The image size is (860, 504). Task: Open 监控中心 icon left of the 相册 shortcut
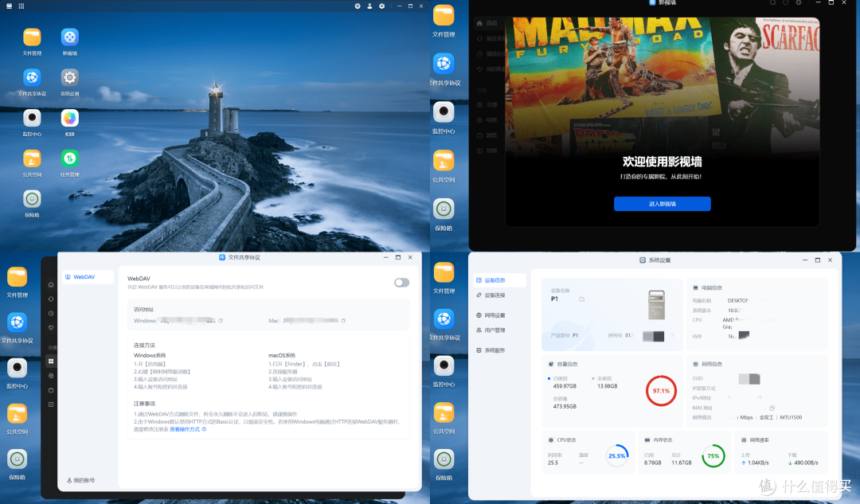pos(32,118)
